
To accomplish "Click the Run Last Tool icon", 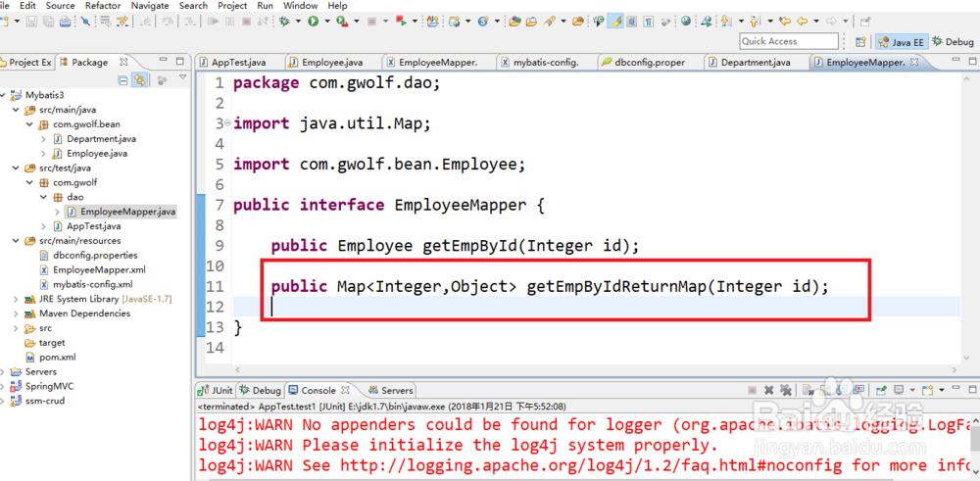I will pos(342,22).
